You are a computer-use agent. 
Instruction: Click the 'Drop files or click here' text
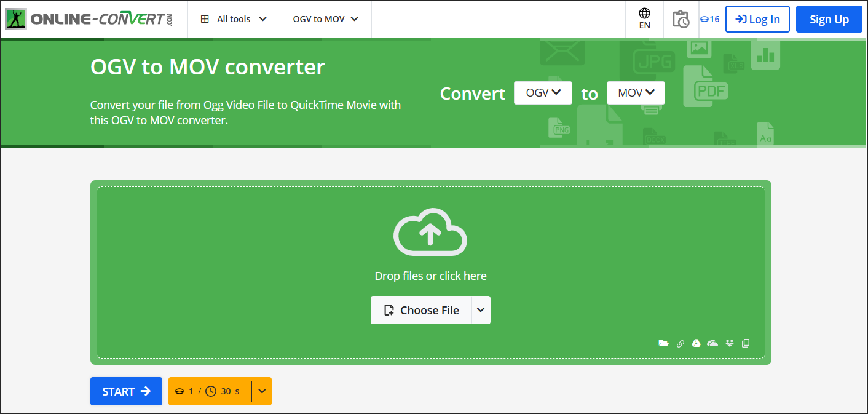click(430, 276)
